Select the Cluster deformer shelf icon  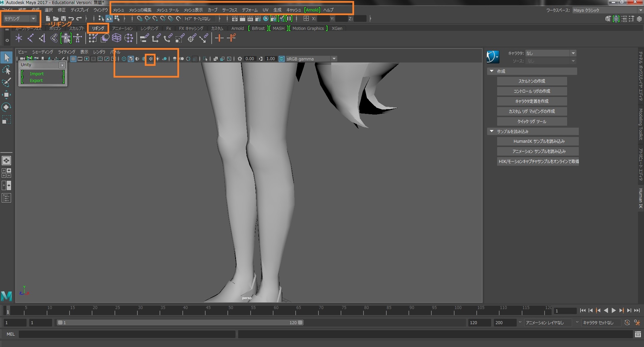click(x=129, y=38)
